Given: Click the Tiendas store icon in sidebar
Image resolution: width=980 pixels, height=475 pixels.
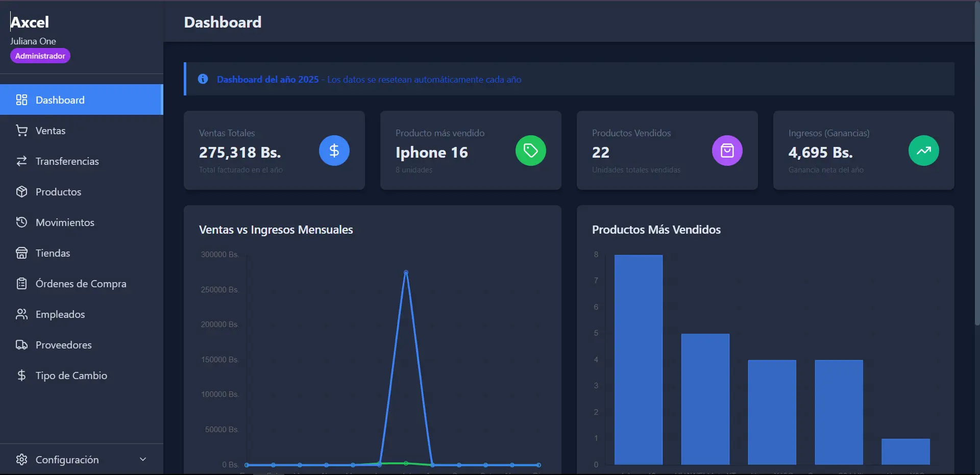Looking at the screenshot, I should (x=21, y=253).
